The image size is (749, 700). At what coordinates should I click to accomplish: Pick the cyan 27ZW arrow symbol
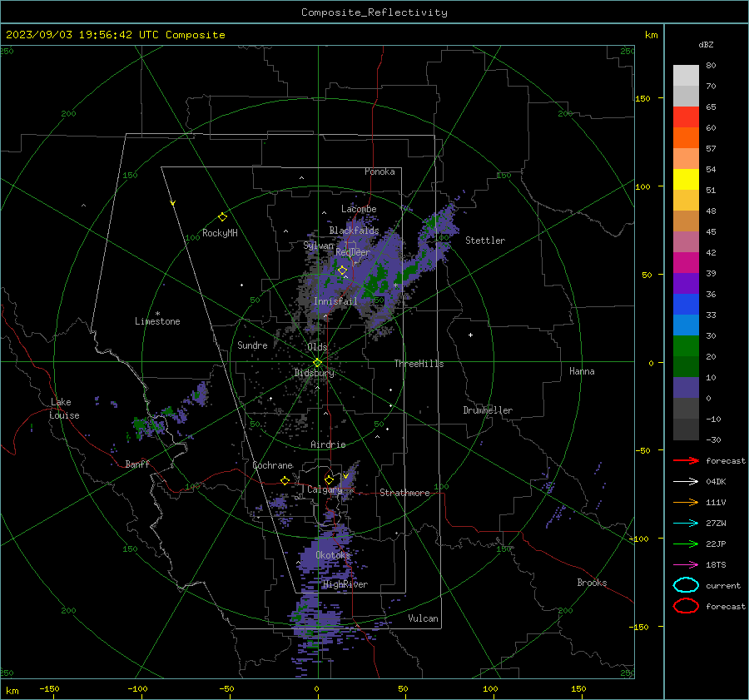pyautogui.click(x=686, y=524)
